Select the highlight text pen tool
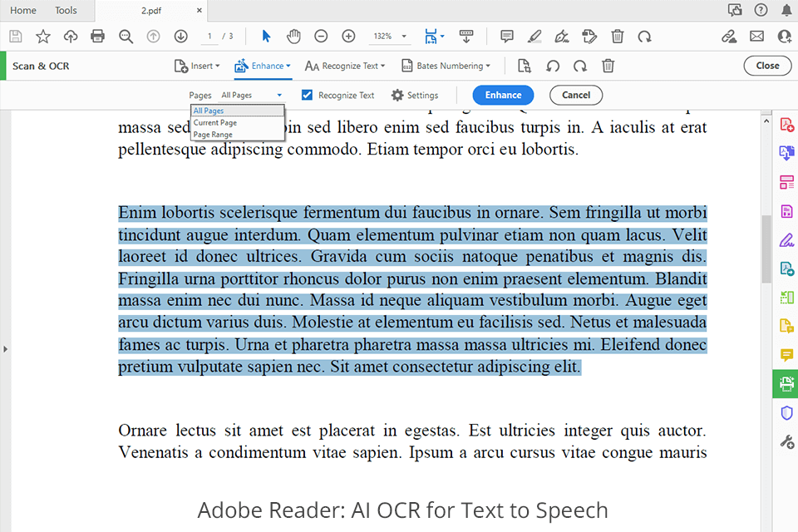 (534, 36)
